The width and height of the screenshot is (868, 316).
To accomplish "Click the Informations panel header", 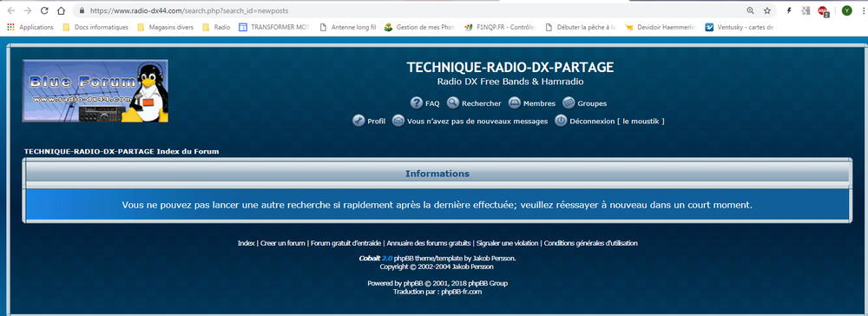I will (x=437, y=174).
